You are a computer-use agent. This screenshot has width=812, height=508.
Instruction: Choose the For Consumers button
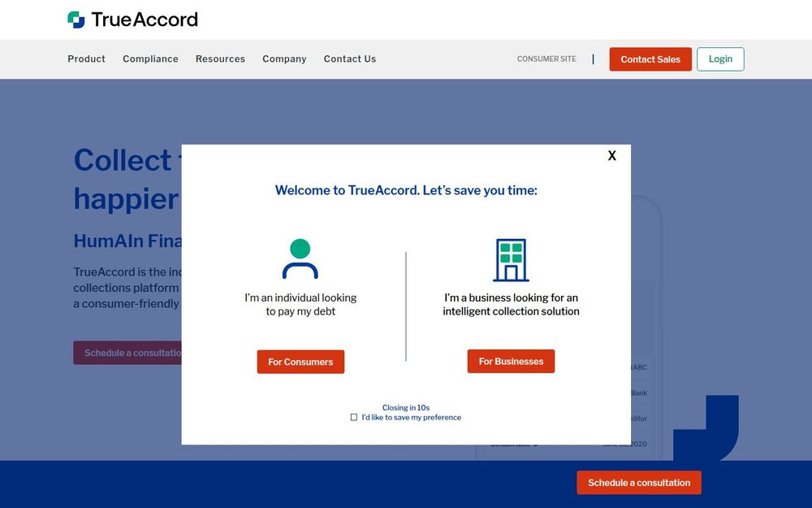coord(301,362)
